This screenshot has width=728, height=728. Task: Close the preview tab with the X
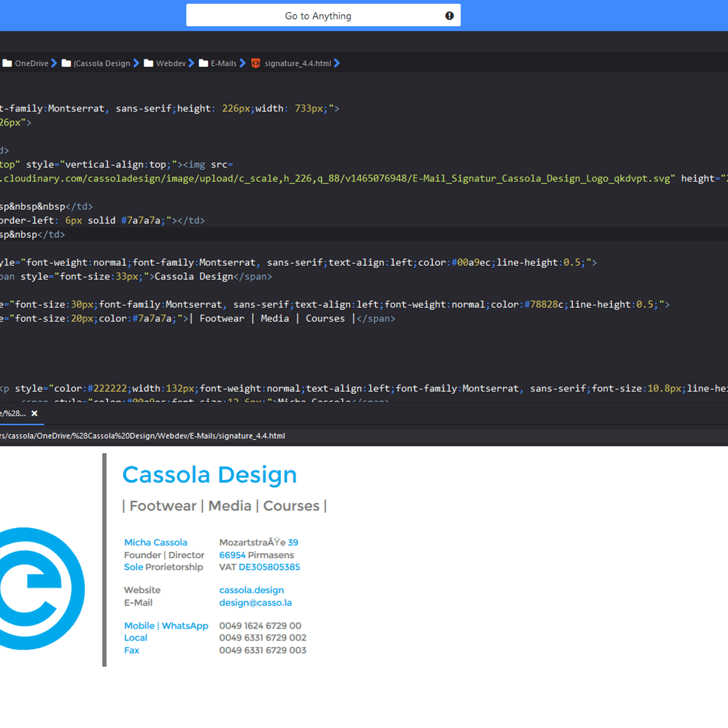[x=35, y=413]
